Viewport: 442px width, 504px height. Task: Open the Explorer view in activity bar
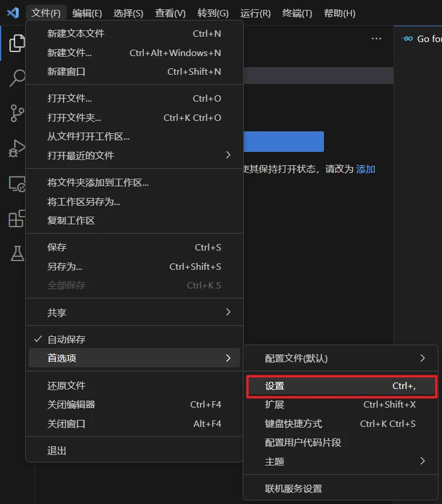[17, 43]
